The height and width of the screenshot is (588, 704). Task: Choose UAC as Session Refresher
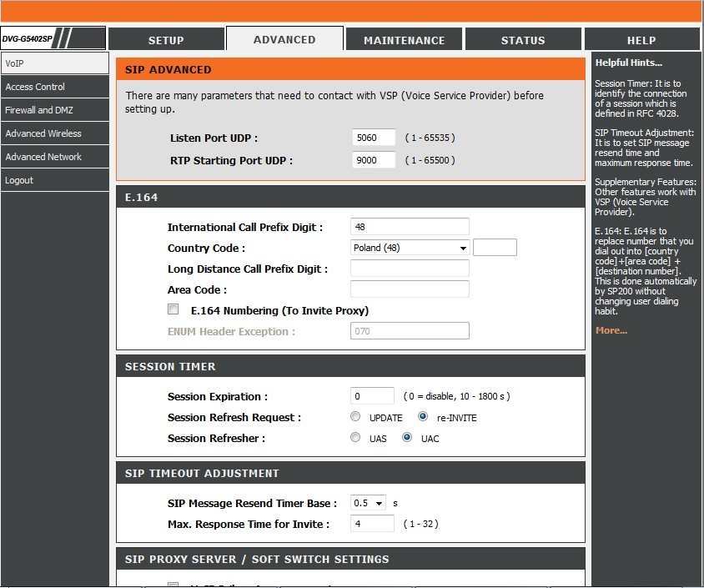(407, 437)
